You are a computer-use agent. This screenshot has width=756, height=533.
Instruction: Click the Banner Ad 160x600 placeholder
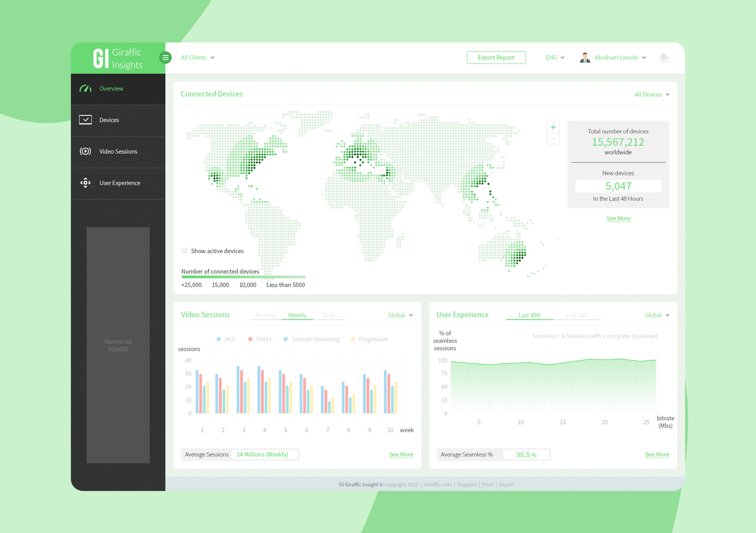(x=118, y=345)
